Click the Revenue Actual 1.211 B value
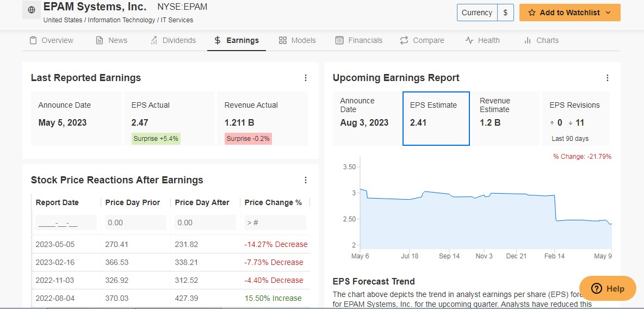 click(x=239, y=122)
